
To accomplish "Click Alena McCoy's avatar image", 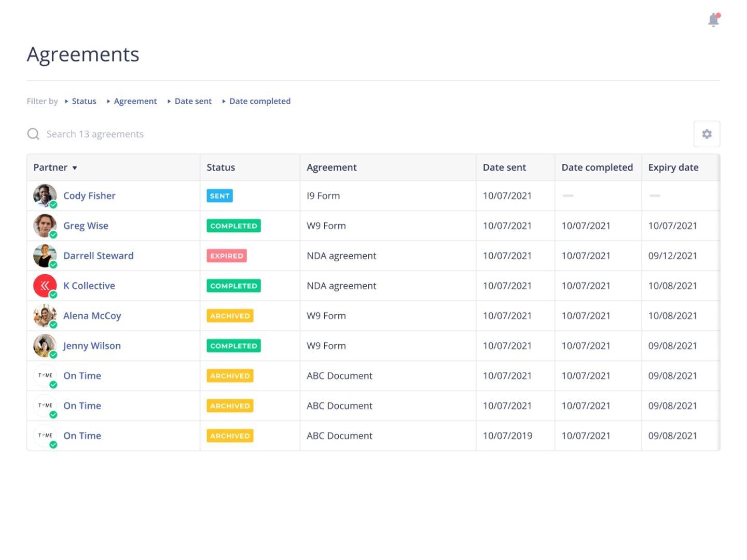I will (45, 316).
